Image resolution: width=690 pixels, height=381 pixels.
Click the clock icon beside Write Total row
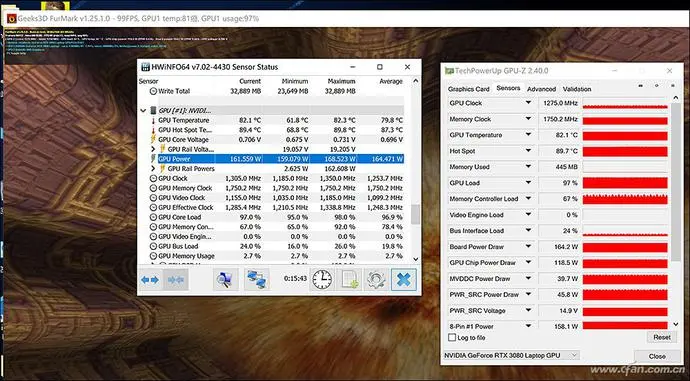click(153, 92)
